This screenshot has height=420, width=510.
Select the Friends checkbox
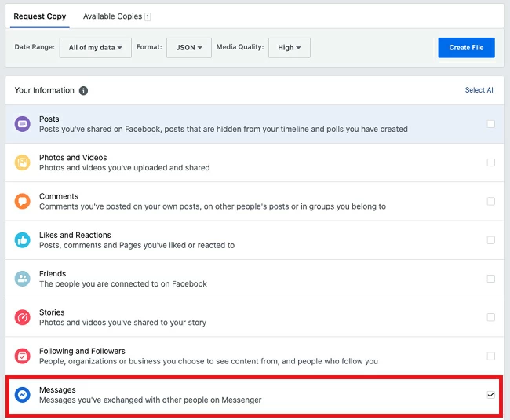[491, 279]
